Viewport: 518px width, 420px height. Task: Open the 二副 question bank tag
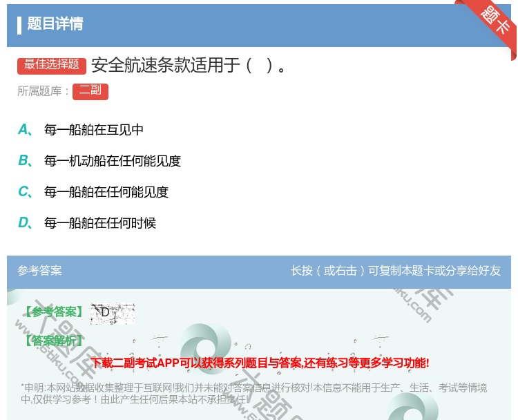(x=90, y=91)
